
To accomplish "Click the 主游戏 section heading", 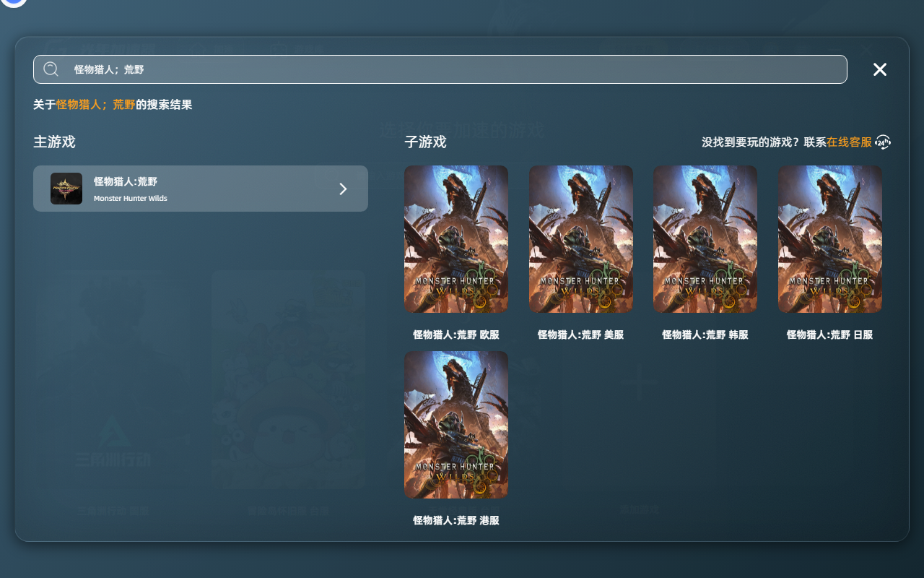I will (x=54, y=142).
